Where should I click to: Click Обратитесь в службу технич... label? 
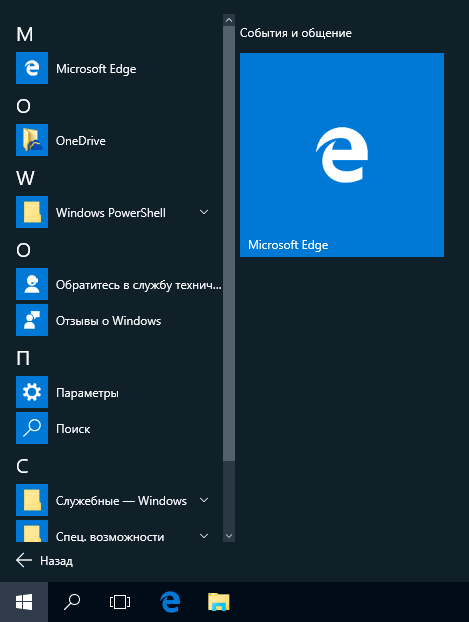(138, 285)
